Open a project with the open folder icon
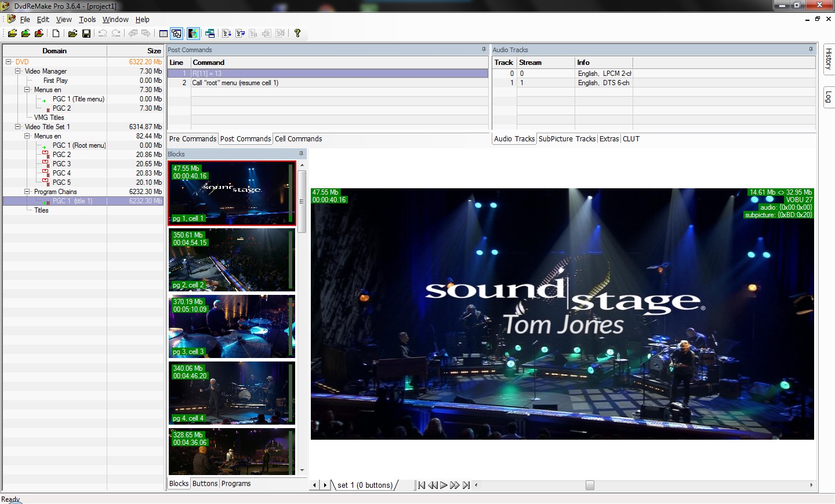 point(72,34)
